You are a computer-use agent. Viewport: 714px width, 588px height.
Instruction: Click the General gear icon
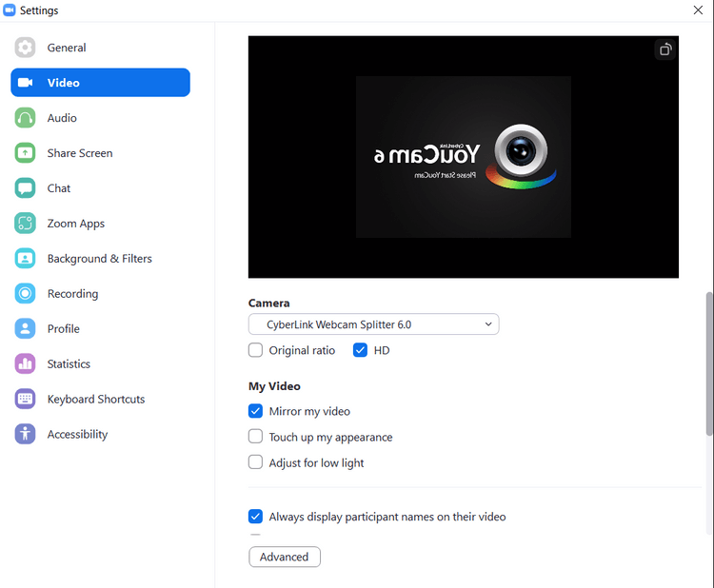coord(25,48)
